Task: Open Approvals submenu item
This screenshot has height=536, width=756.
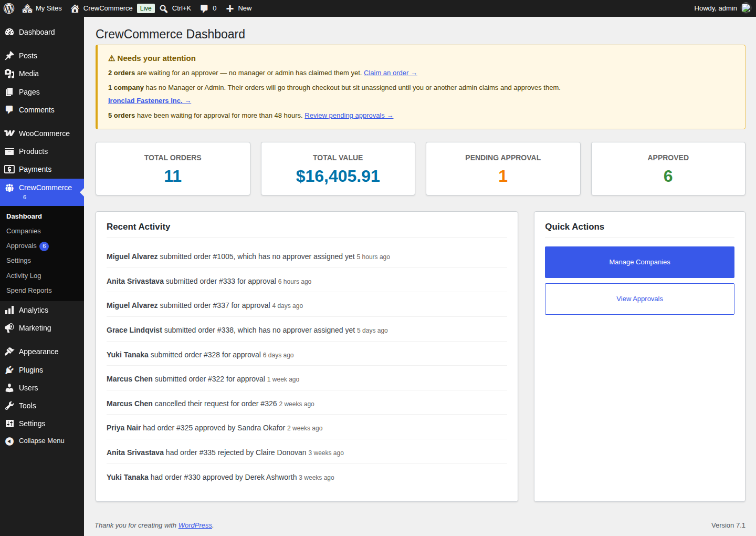Action: click(x=22, y=246)
